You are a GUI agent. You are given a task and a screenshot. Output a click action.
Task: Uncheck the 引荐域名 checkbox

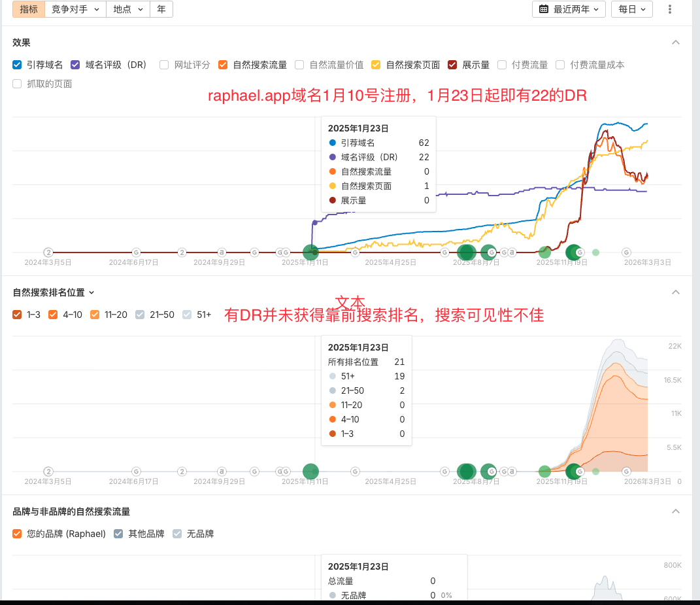pos(18,65)
